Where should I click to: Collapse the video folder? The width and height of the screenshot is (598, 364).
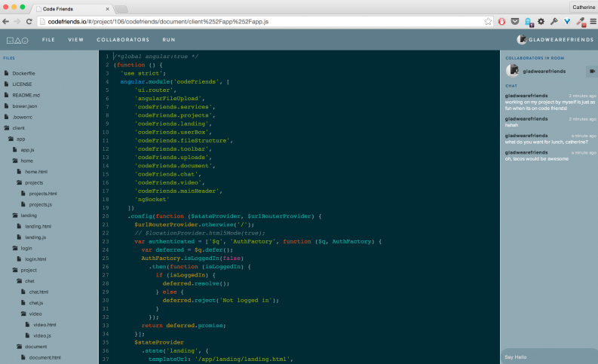point(35,314)
